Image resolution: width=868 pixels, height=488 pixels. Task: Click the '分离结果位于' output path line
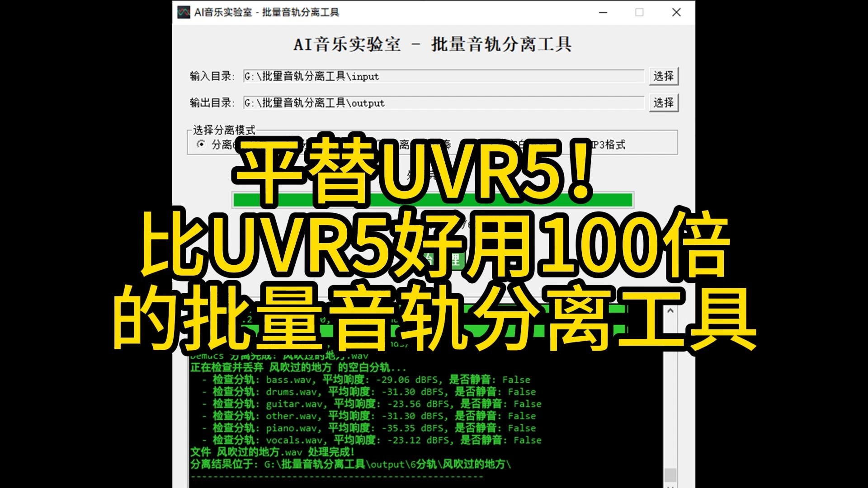click(351, 464)
